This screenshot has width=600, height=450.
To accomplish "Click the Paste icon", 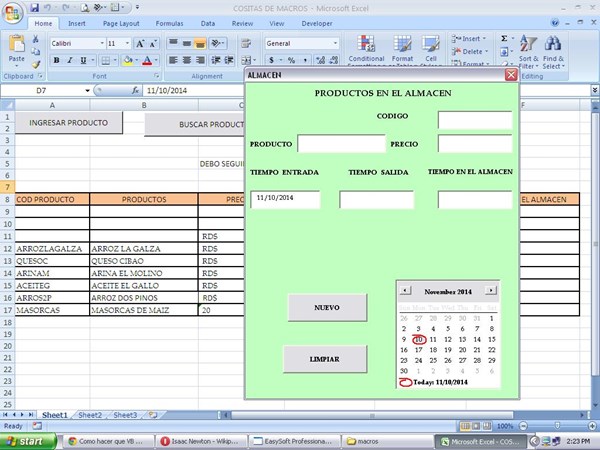I will (x=16, y=44).
